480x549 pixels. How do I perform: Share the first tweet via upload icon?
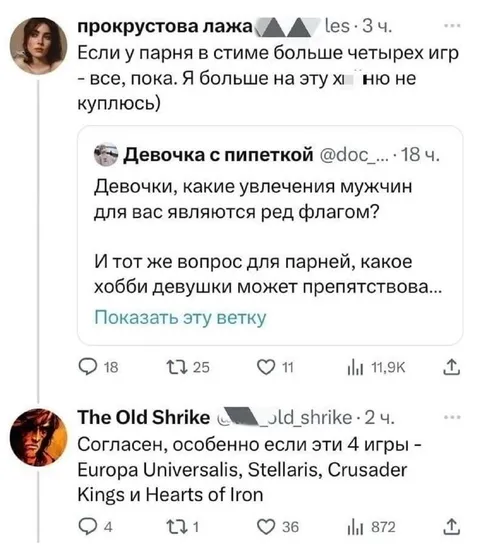point(452,367)
